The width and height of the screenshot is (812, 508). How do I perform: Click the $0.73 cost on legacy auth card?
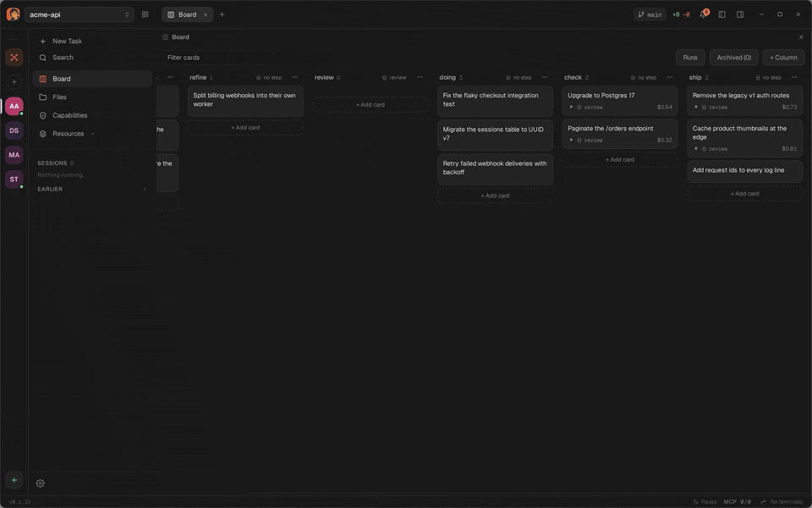pyautogui.click(x=789, y=107)
